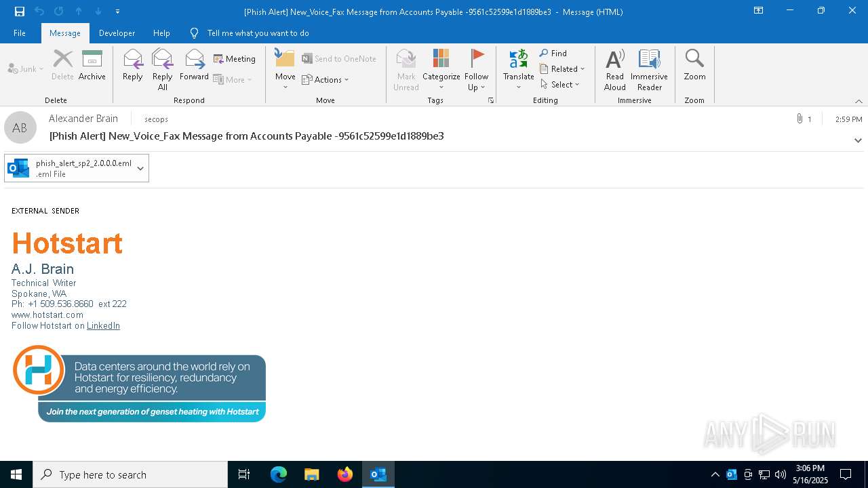The height and width of the screenshot is (488, 868).
Task: Open the Move folder dropdown
Action: click(x=285, y=70)
